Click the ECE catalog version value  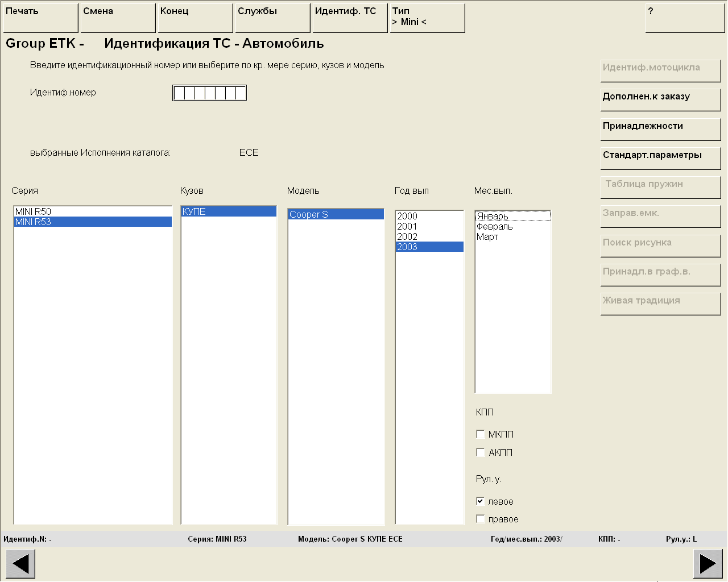(x=249, y=152)
